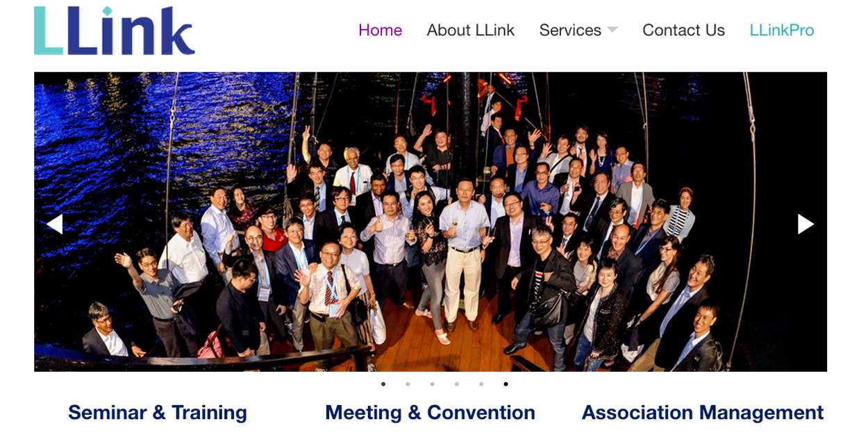
Task: Go to the previous slide arrow
Action: pyautogui.click(x=54, y=224)
